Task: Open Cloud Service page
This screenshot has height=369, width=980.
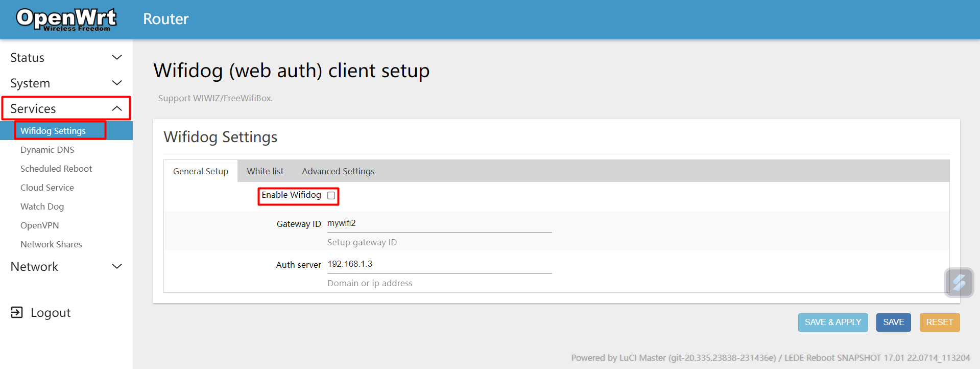Action: point(47,188)
